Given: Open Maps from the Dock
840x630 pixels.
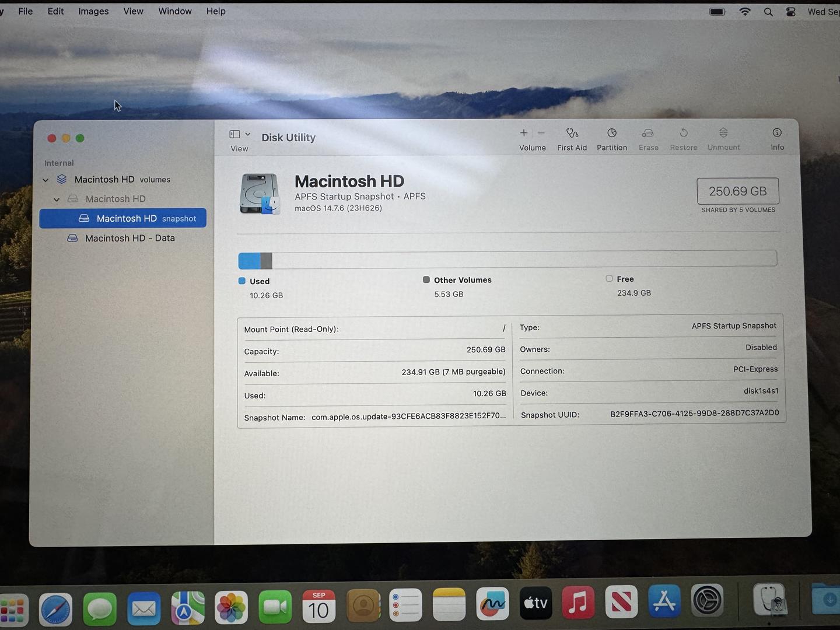Looking at the screenshot, I should coord(187,608).
